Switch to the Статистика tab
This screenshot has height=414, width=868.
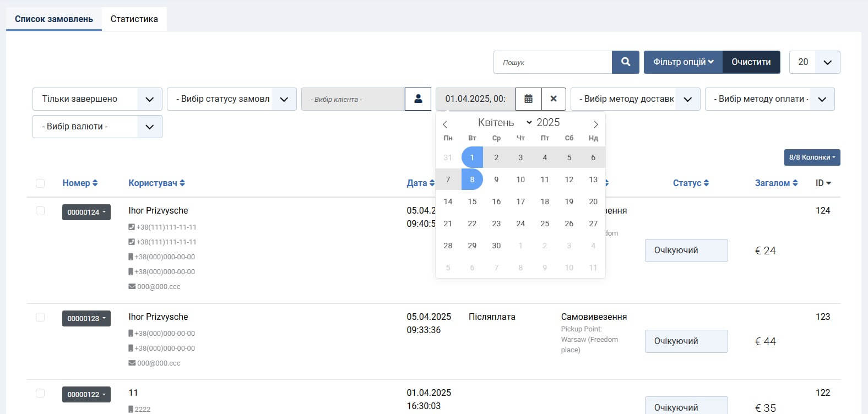point(134,19)
